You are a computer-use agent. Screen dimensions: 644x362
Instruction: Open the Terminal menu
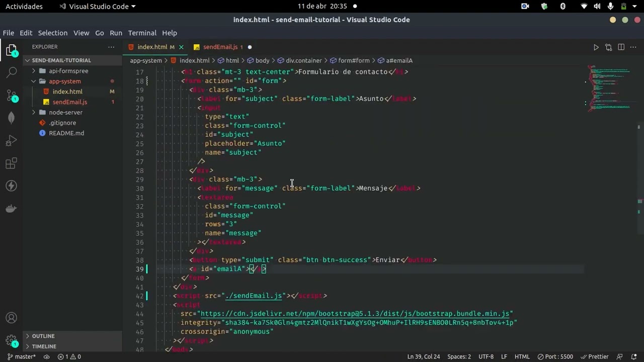[142, 33]
